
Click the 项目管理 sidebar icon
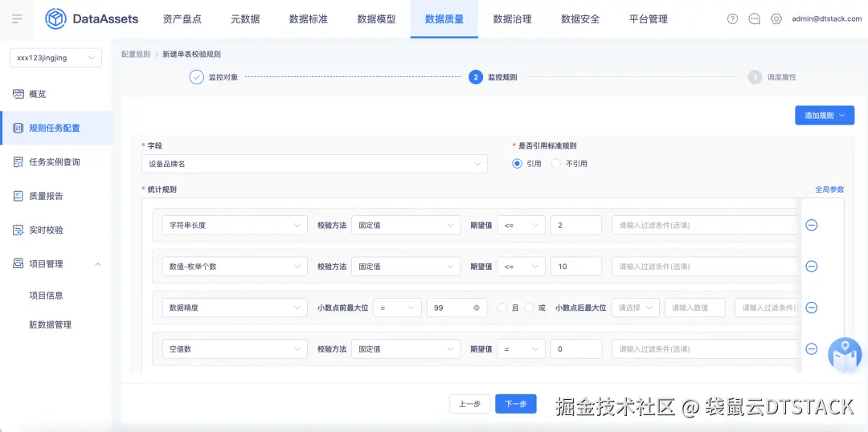tap(18, 264)
